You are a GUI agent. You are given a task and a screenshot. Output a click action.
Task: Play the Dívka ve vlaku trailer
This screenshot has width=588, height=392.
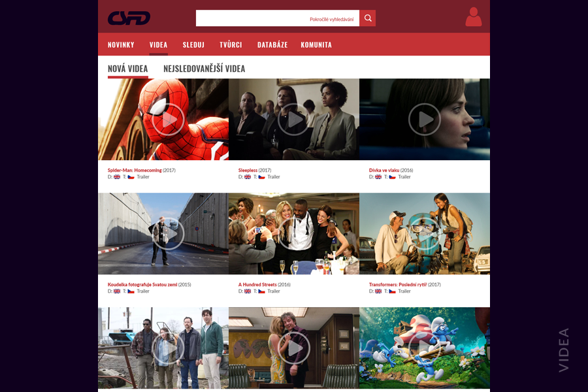(425, 120)
